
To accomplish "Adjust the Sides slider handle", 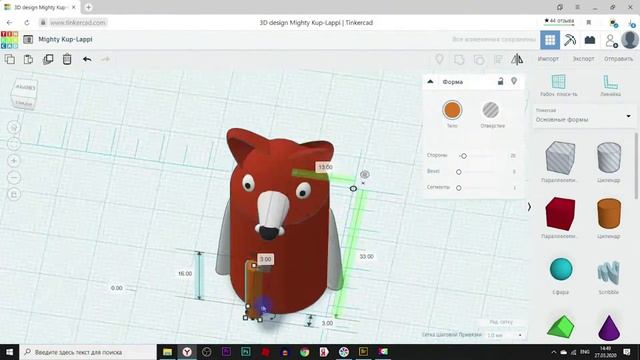I will 464,156.
